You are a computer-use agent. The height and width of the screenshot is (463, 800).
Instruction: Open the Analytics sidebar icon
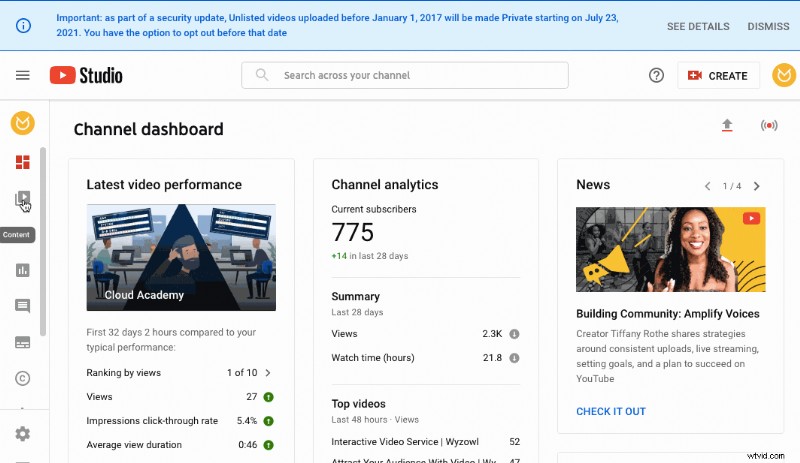coord(22,270)
